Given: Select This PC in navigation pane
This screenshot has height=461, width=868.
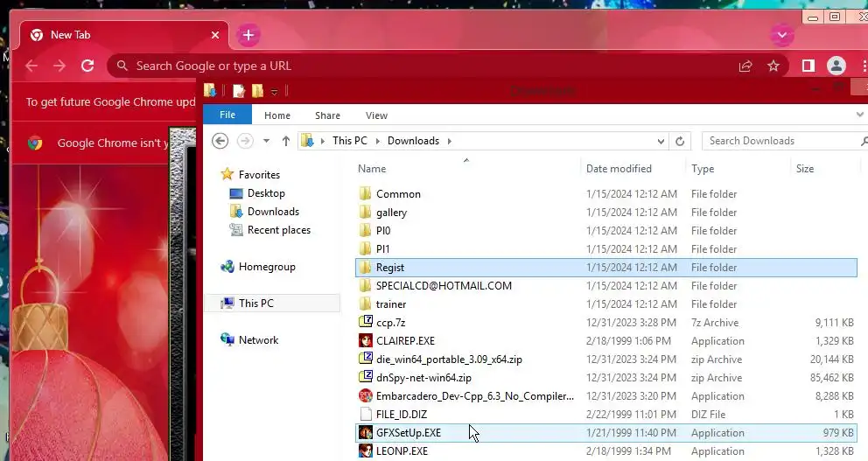Looking at the screenshot, I should click(x=255, y=304).
